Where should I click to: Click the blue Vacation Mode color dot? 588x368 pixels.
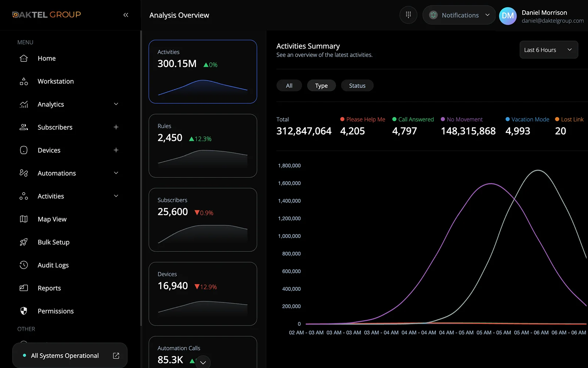(508, 119)
